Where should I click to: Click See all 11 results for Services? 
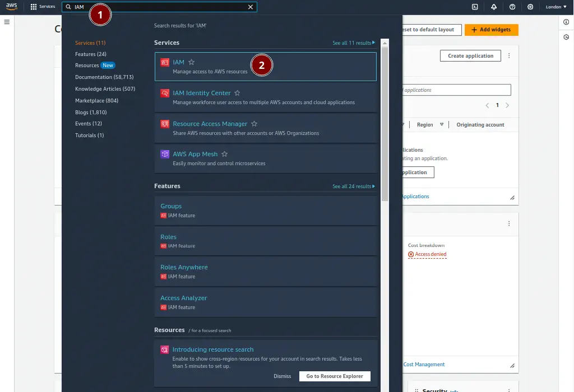click(354, 43)
